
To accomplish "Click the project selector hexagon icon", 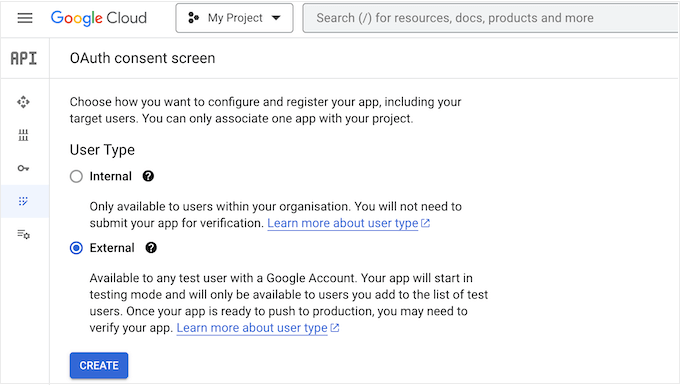I will point(193,18).
